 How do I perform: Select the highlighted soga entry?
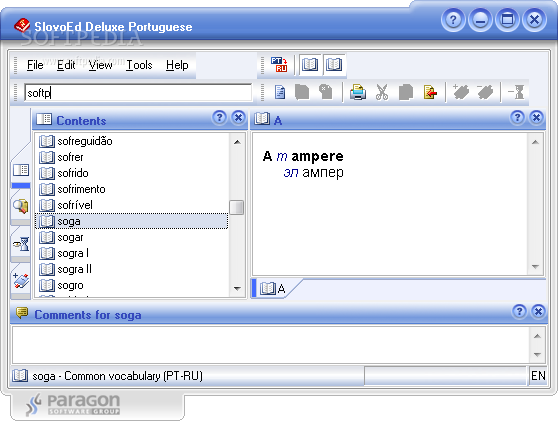[x=131, y=221]
